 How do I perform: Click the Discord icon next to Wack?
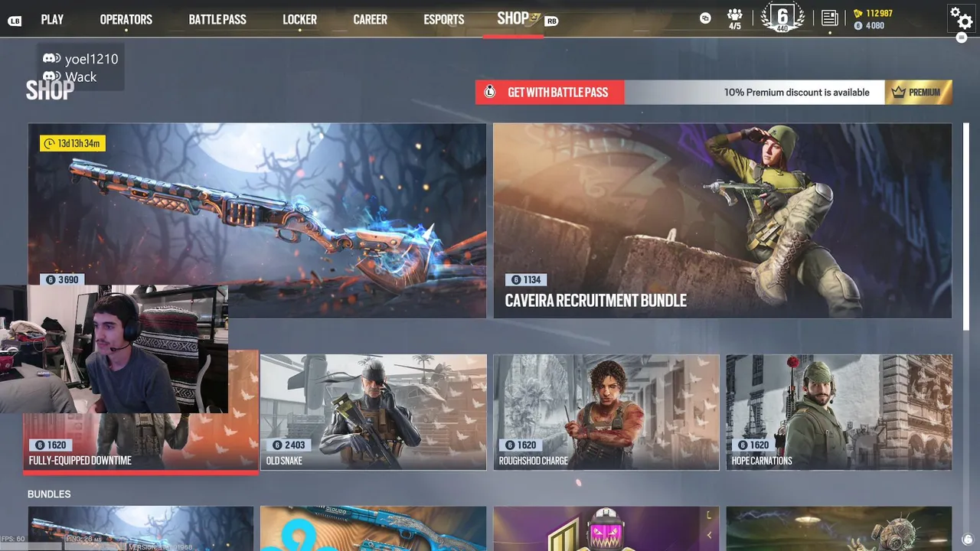(51, 77)
